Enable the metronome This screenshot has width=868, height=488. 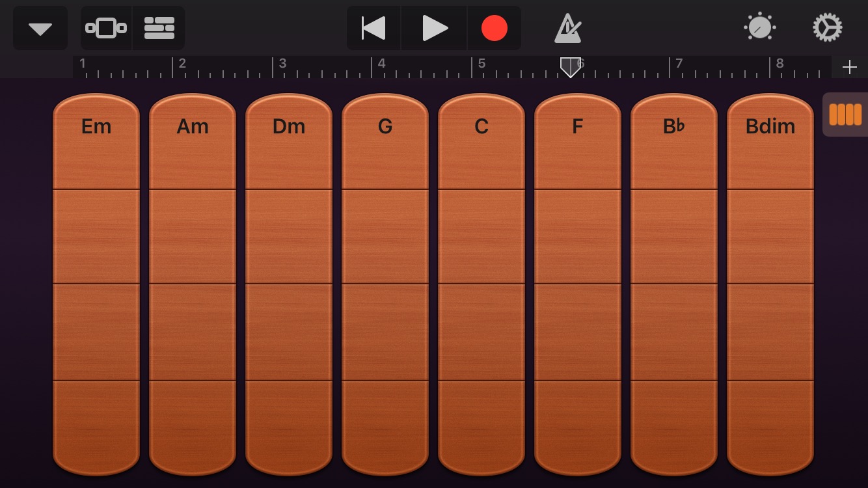(567, 27)
